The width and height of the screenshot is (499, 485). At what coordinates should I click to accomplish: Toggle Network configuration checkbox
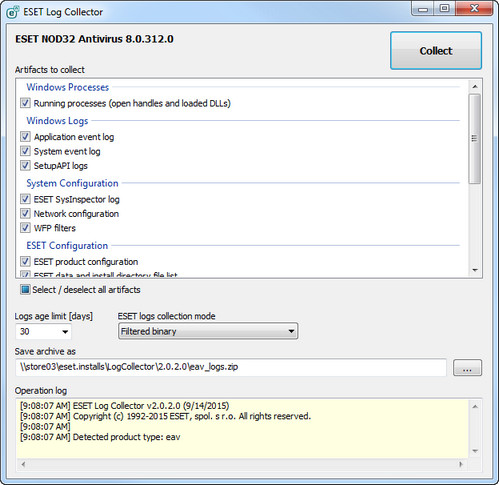(25, 213)
